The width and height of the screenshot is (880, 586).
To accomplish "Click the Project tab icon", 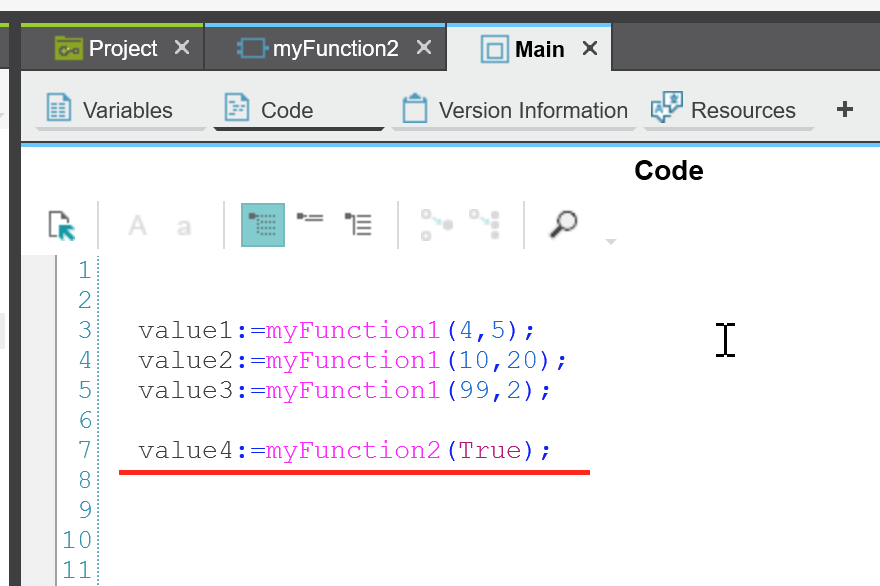I will (x=68, y=48).
